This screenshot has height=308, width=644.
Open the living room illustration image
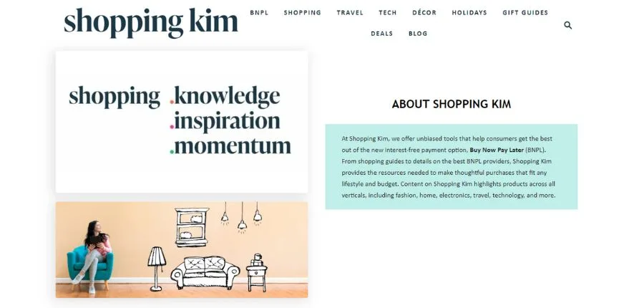(182, 249)
